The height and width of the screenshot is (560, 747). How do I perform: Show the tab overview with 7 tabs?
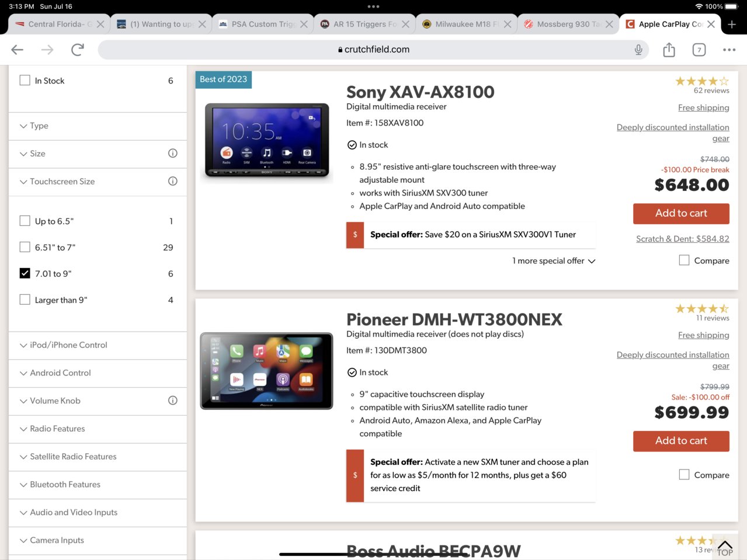tap(699, 50)
